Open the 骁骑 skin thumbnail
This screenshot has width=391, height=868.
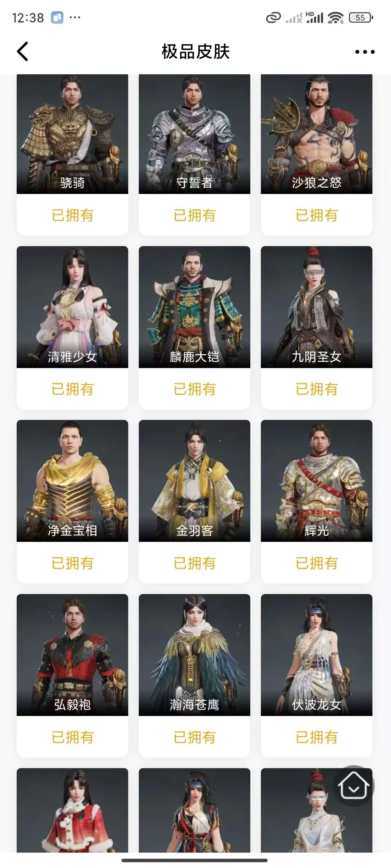click(x=72, y=134)
